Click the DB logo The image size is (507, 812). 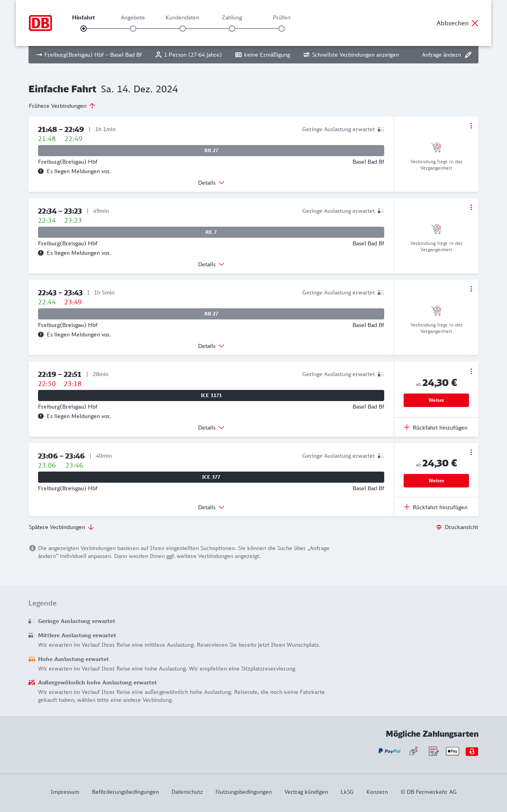40,23
